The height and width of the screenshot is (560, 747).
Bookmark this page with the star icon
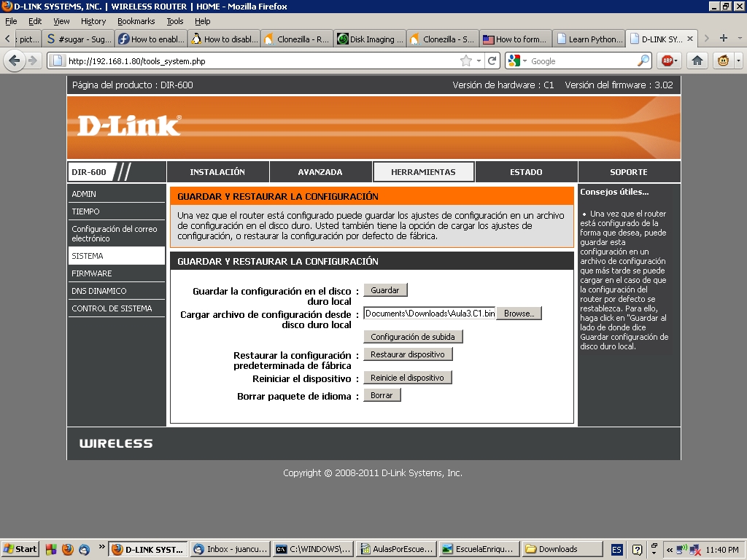(x=465, y=61)
